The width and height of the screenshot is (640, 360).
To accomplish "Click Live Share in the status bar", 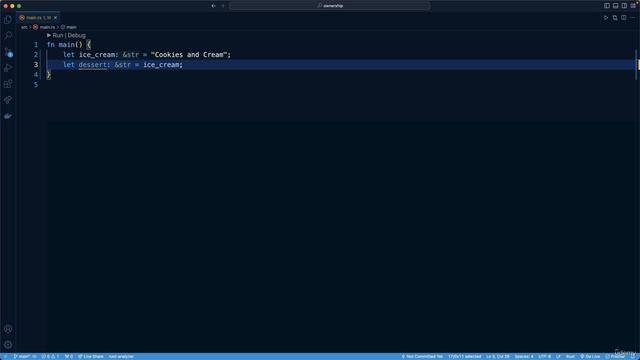I will pyautogui.click(x=91, y=356).
